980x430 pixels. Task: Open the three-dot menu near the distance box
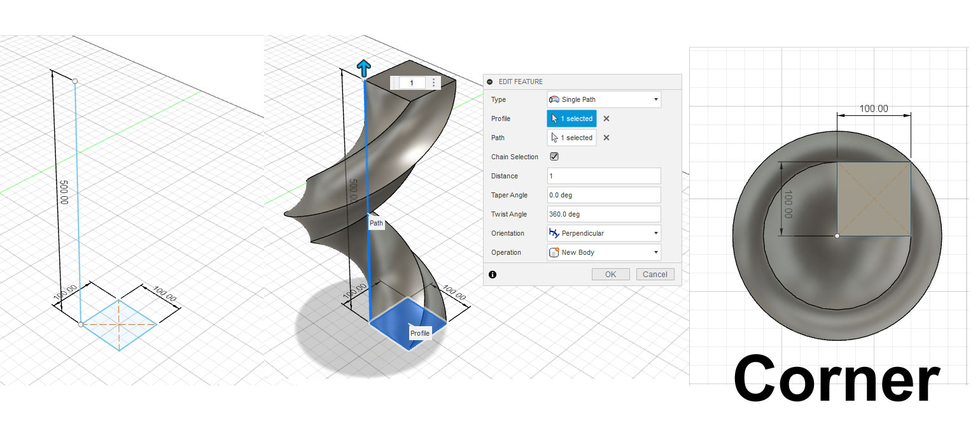433,82
